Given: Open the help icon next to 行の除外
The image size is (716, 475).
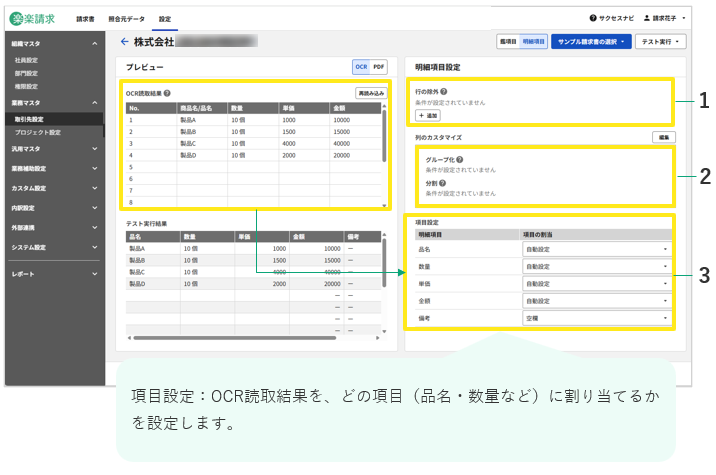Looking at the screenshot, I should click(x=444, y=91).
